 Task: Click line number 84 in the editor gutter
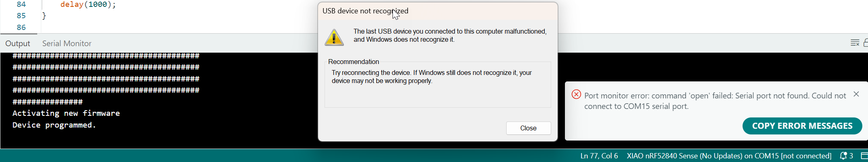click(x=21, y=4)
